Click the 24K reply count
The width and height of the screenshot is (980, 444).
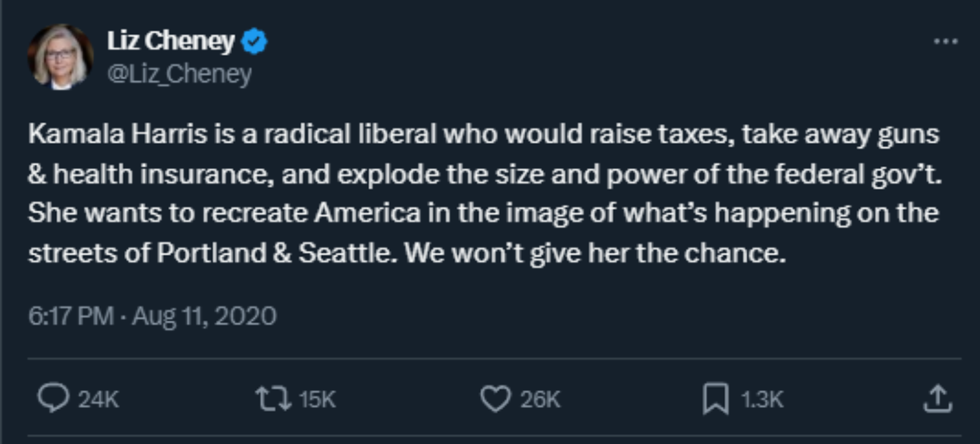[x=98, y=400]
